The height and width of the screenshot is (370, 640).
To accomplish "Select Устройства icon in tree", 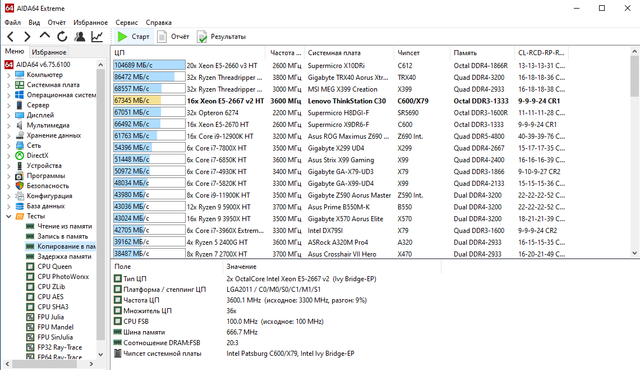I will tap(20, 166).
